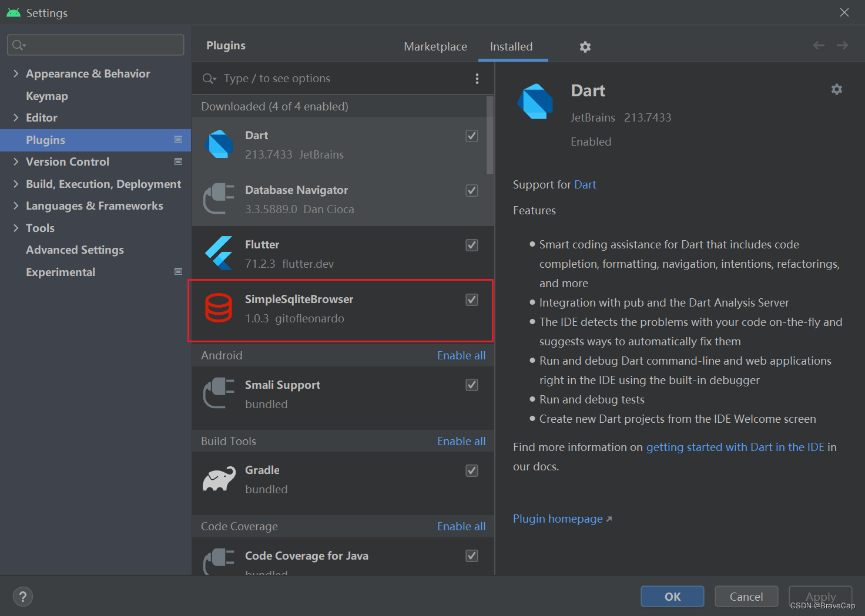Expand Build, Execution, Deployment arrow
Viewport: 865px width, 616px height.
[16, 184]
